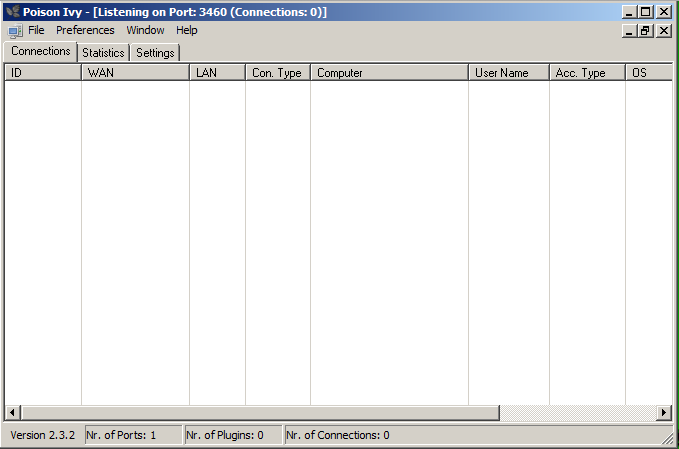Open the Help menu

click(x=187, y=30)
